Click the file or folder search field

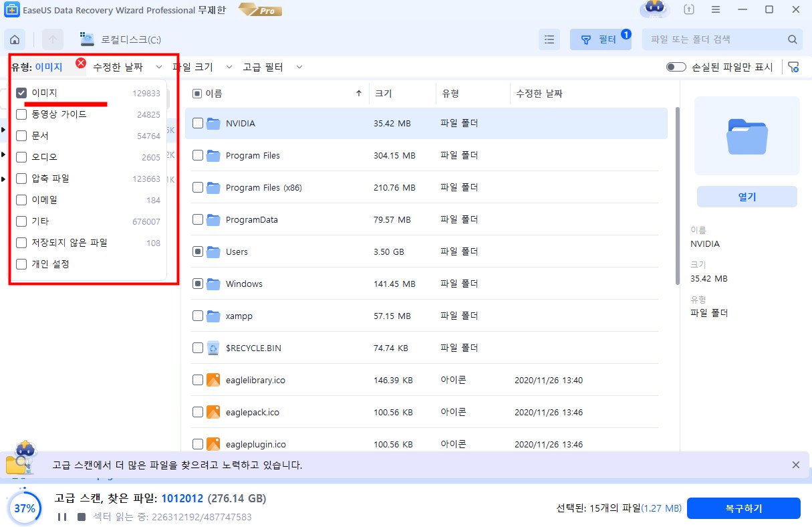pyautogui.click(x=715, y=39)
